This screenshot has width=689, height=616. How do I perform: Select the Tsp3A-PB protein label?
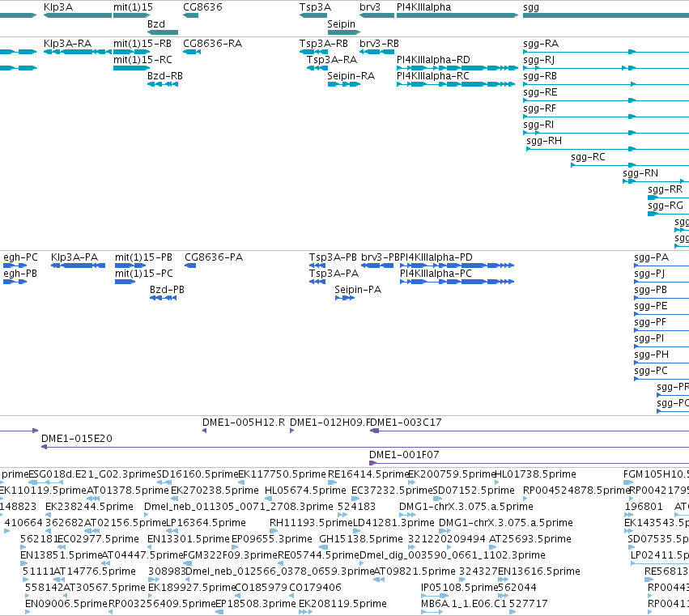tap(333, 257)
